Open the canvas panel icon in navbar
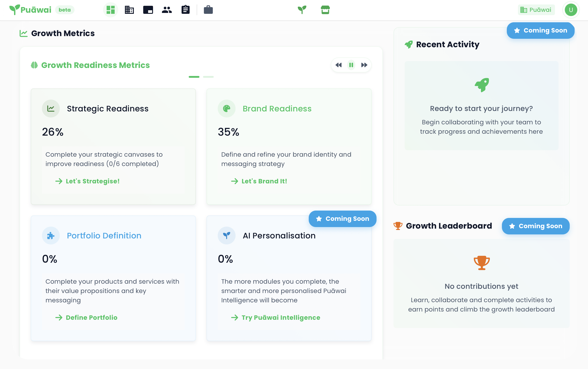This screenshot has height=369, width=588. pyautogui.click(x=148, y=10)
